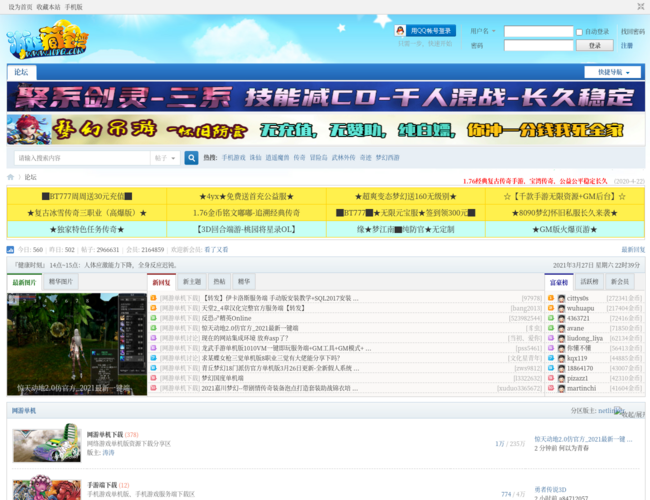Click hot search term 手机游戏
The height and width of the screenshot is (500, 650).
click(233, 158)
